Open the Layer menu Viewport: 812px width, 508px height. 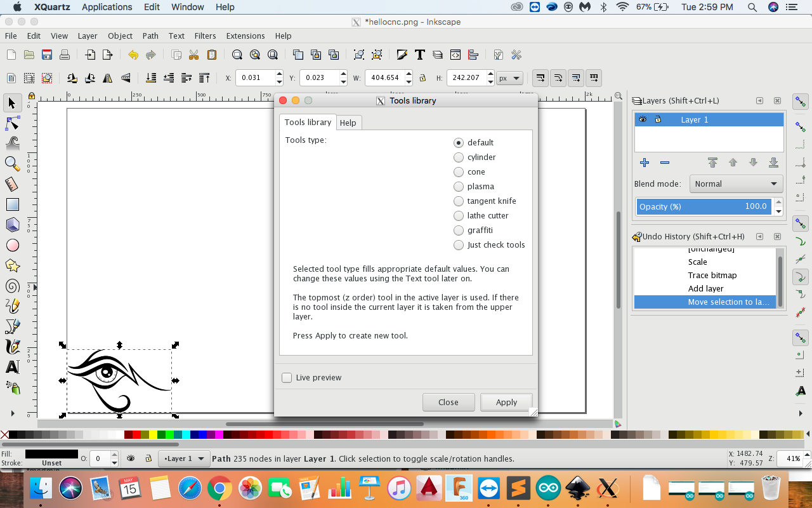click(88, 36)
